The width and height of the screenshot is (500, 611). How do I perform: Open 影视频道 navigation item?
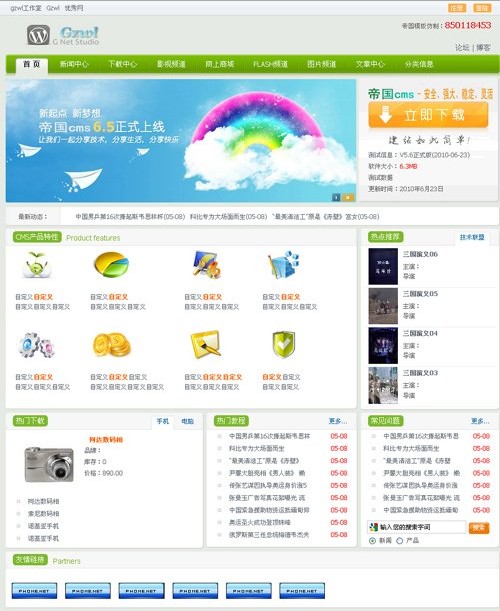point(171,64)
